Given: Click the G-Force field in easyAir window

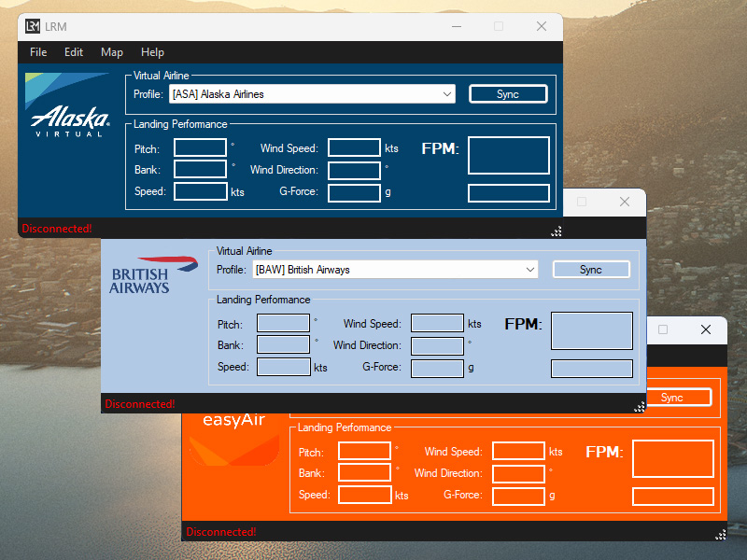Looking at the screenshot, I should [x=518, y=497].
